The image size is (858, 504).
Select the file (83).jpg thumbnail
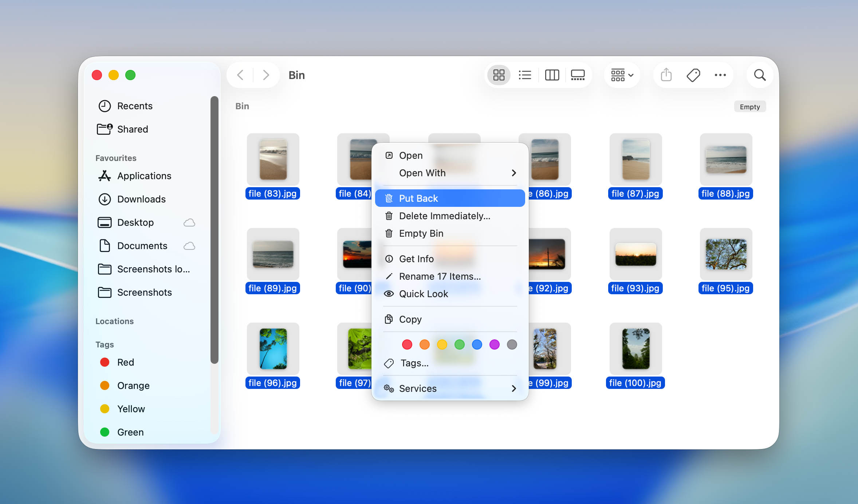click(273, 160)
